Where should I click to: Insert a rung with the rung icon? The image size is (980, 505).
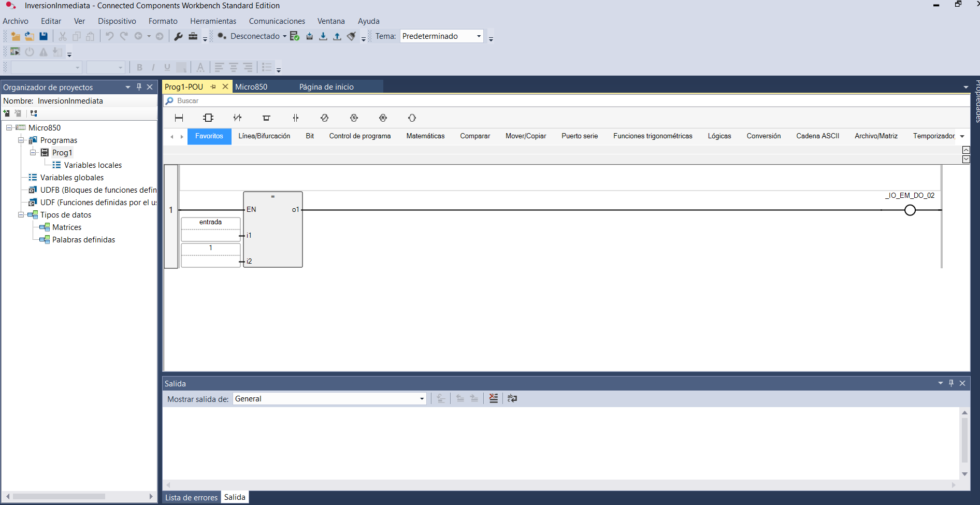click(x=179, y=118)
